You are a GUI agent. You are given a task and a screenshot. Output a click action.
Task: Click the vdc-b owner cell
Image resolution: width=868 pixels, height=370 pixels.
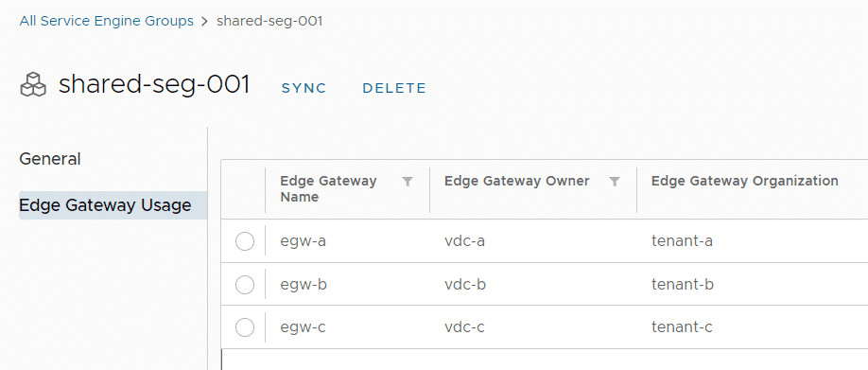(x=465, y=285)
